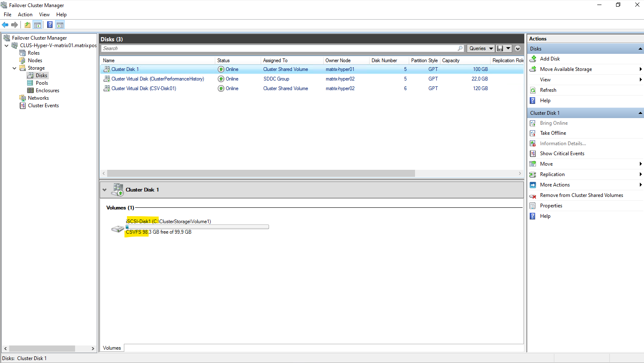Collapse the Cluster Disk 1 details section

(105, 190)
